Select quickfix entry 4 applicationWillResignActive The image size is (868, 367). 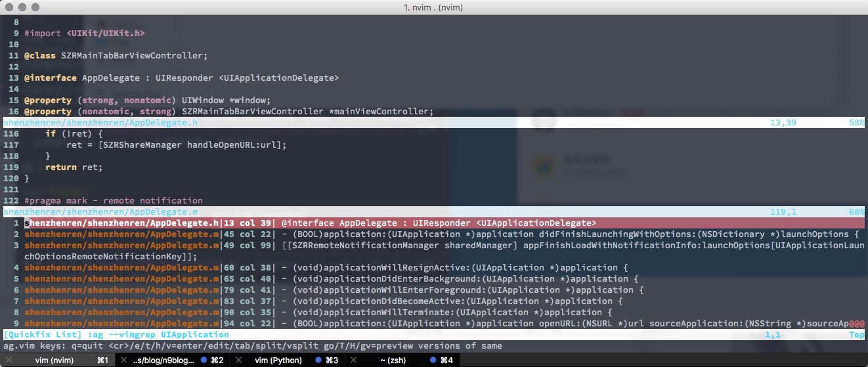pyautogui.click(x=434, y=268)
